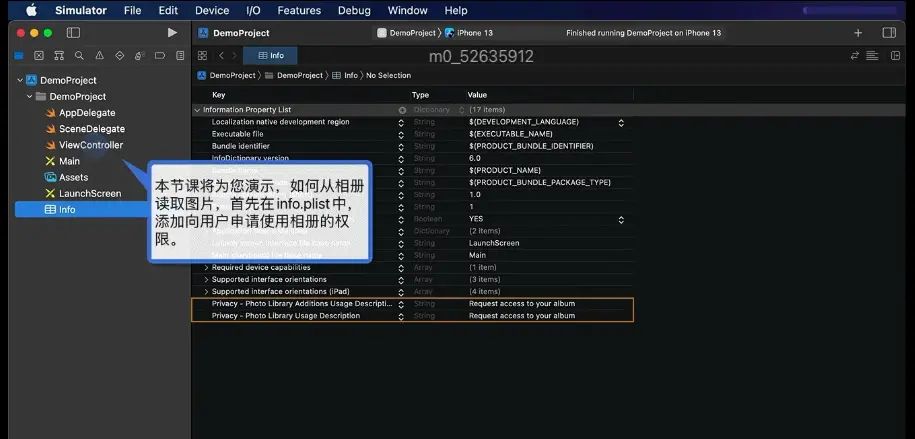
Task: Click the Library plus button
Action: (858, 33)
